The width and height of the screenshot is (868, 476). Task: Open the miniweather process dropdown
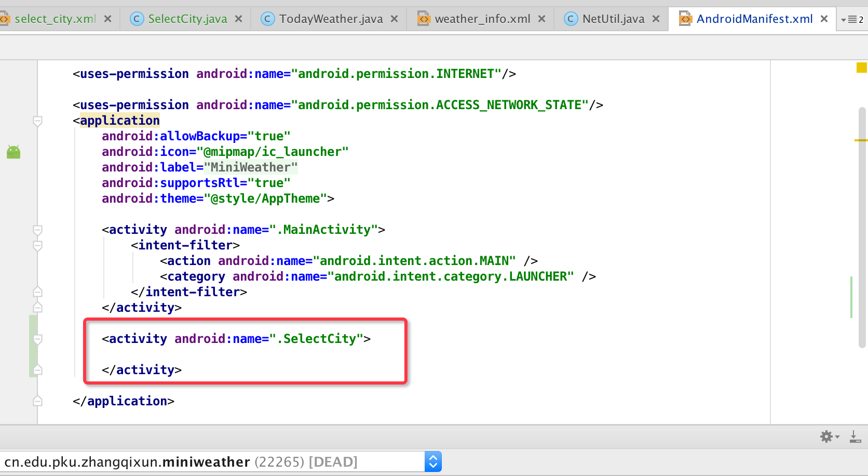433,461
